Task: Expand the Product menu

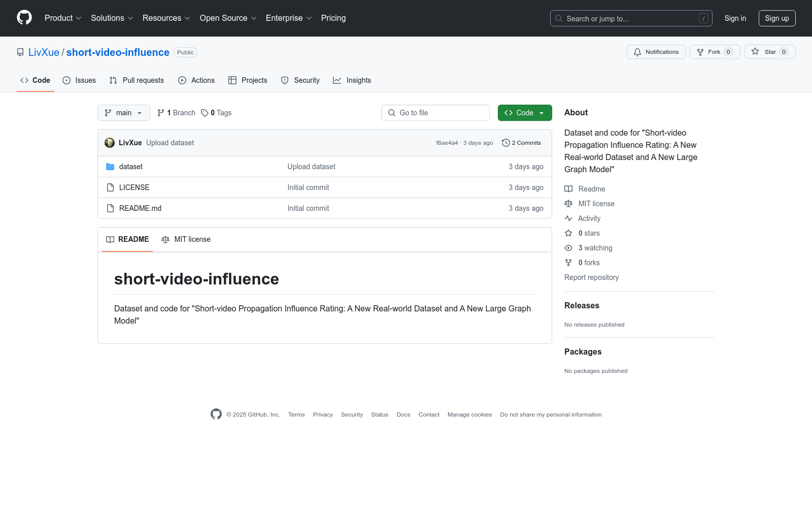Action: tap(63, 18)
